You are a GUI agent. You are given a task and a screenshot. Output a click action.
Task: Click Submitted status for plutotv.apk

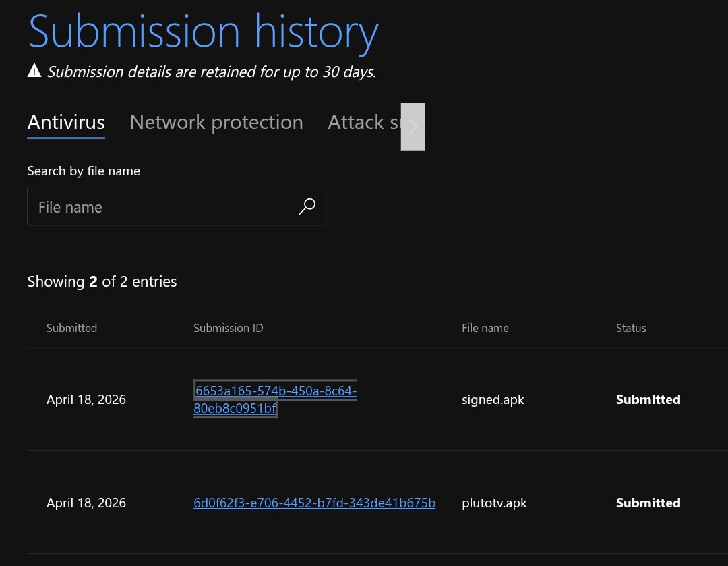coord(648,503)
